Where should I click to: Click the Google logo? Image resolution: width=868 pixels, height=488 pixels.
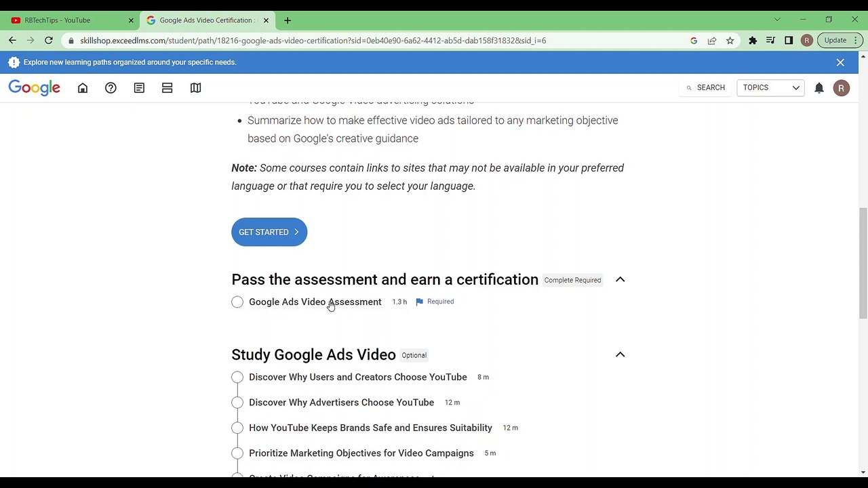[x=35, y=88]
